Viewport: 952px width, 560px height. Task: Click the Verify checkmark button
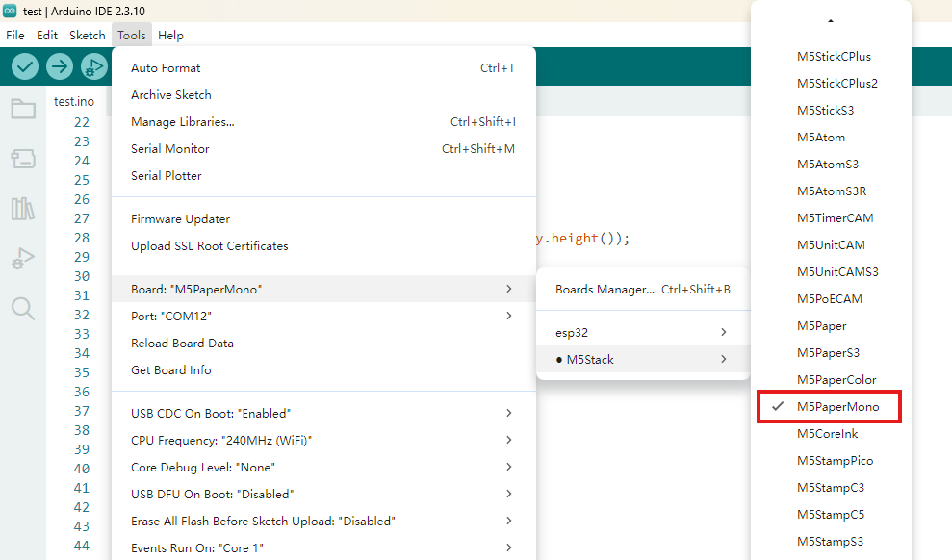25,66
